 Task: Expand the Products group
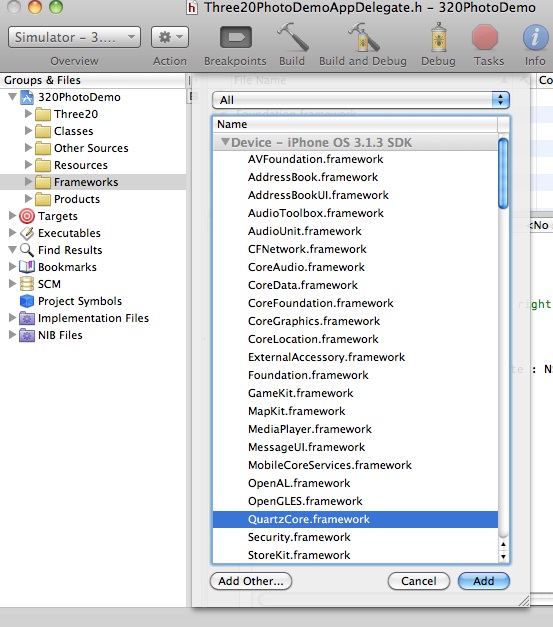tap(28, 198)
